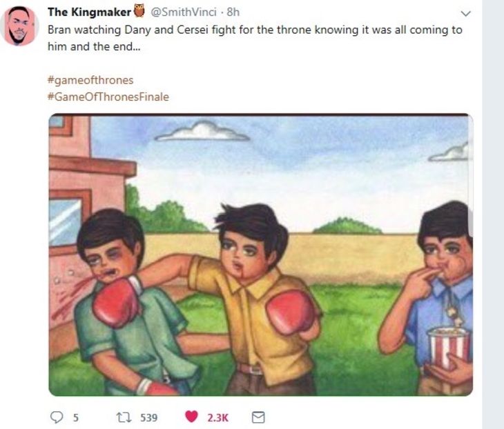The height and width of the screenshot is (429, 504).
Task: Visit the @SmithVinci handle link
Action: [184, 12]
